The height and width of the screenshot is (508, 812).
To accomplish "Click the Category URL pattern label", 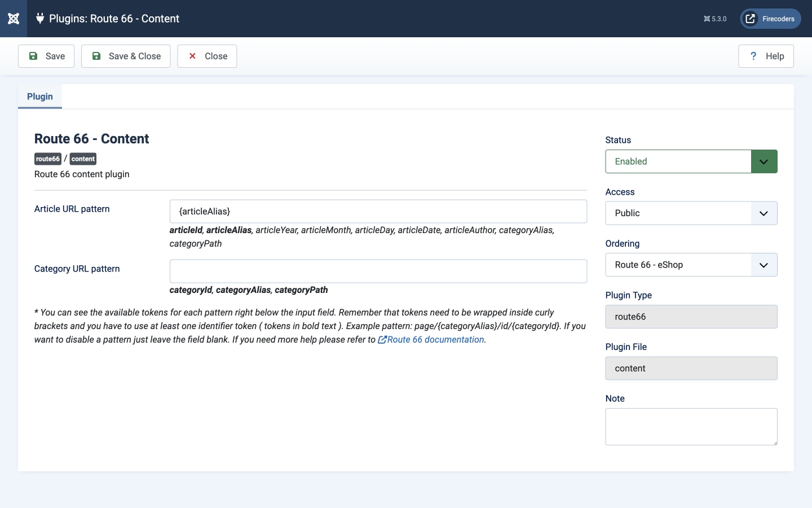I will pyautogui.click(x=77, y=269).
